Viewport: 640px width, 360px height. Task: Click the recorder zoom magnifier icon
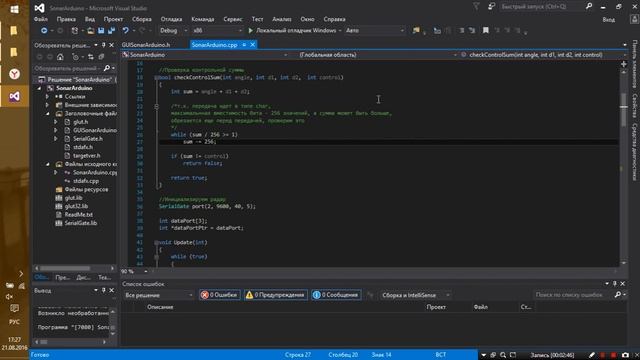click(x=503, y=355)
